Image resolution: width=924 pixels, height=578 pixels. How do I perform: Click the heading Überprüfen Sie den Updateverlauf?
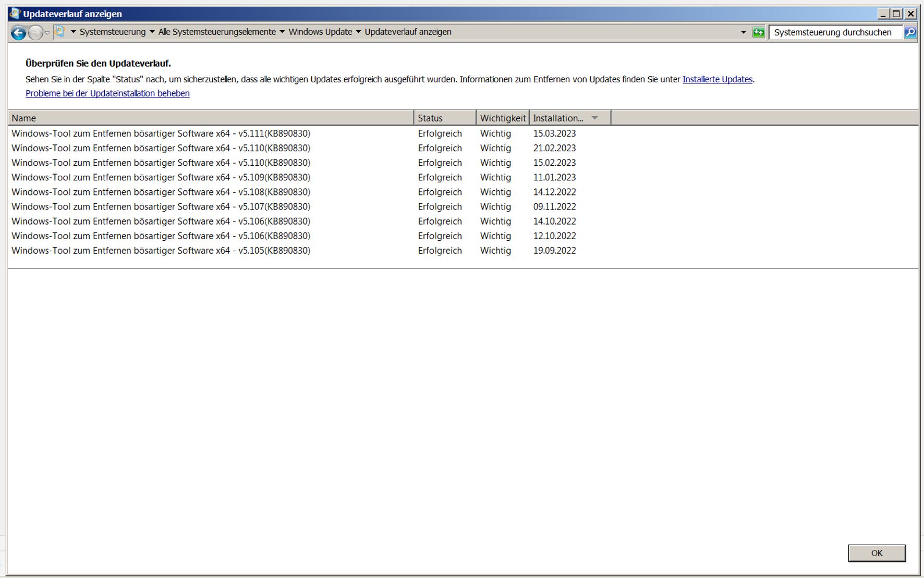click(98, 63)
